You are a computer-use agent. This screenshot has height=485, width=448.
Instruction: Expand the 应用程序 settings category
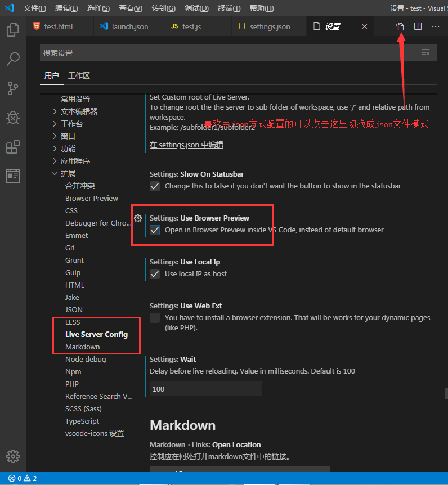[72, 161]
